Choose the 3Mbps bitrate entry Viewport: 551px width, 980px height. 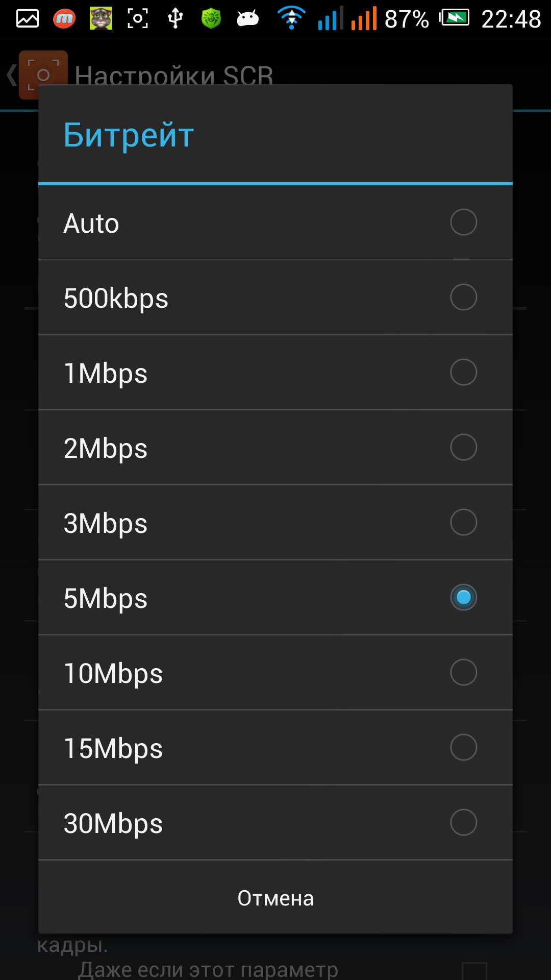point(275,523)
